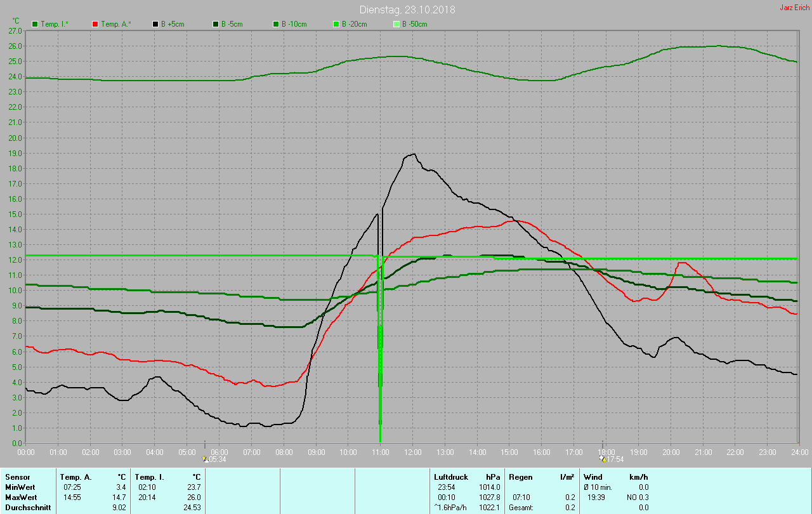Click the outdoor average value 9.02

tap(119, 508)
